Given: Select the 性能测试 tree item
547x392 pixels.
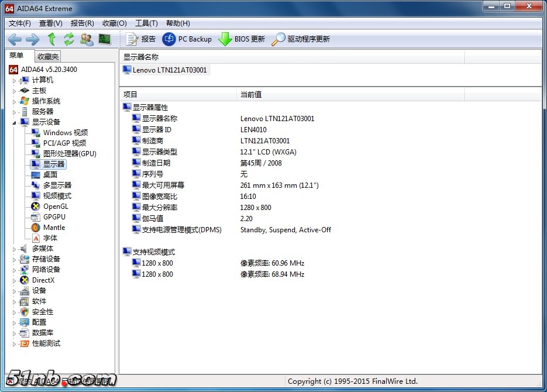Looking at the screenshot, I should pyautogui.click(x=46, y=343).
